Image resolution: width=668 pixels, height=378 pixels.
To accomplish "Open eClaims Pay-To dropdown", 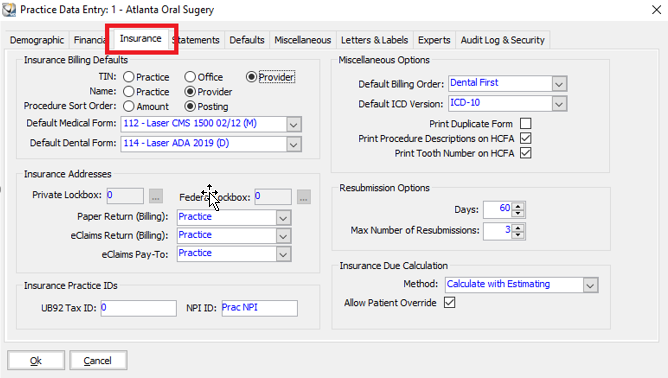I will click(283, 254).
